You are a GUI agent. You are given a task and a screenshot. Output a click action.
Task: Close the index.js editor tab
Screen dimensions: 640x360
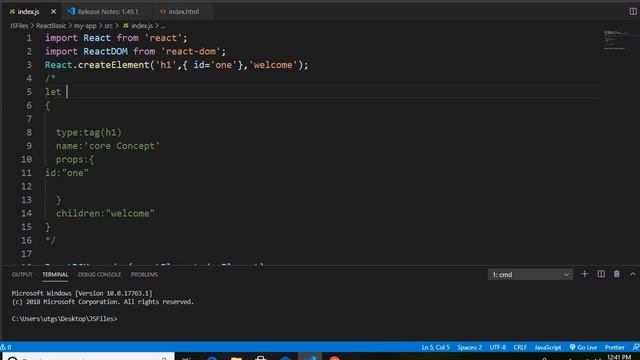(53, 12)
